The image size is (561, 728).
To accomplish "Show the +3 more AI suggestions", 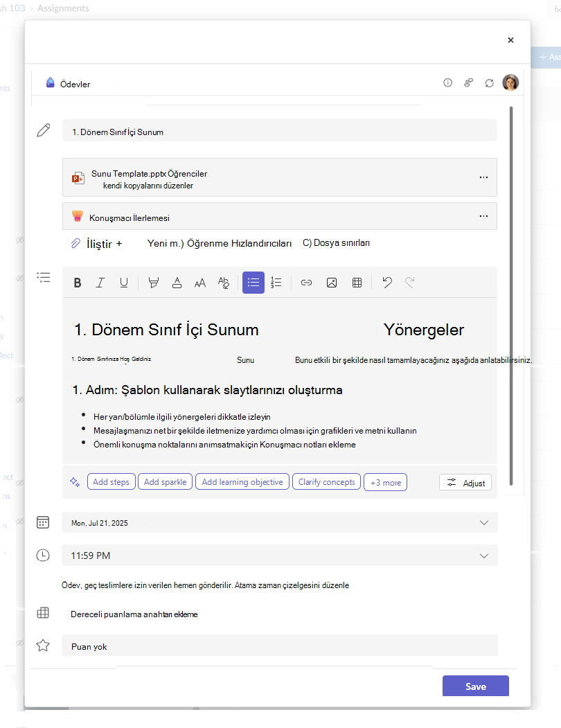I will pos(386,482).
